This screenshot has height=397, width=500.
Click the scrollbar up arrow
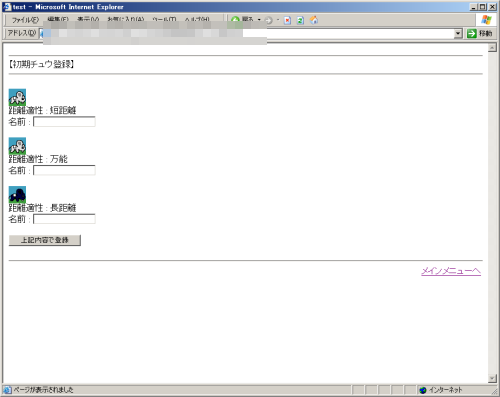[x=492, y=48]
